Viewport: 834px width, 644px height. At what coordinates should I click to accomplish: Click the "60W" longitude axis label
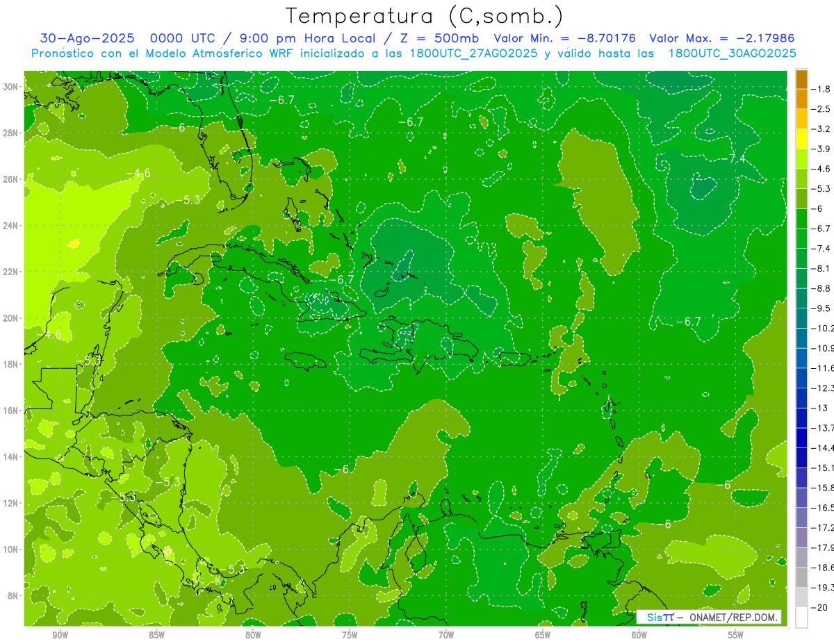(639, 635)
